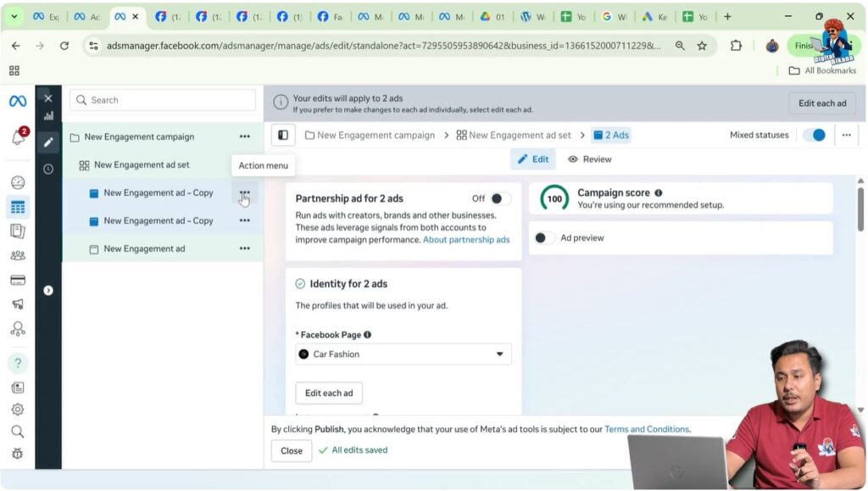Viewport: 868px width, 491px height.
Task: Select New Engagement ad set breadcrumb
Action: [x=514, y=135]
